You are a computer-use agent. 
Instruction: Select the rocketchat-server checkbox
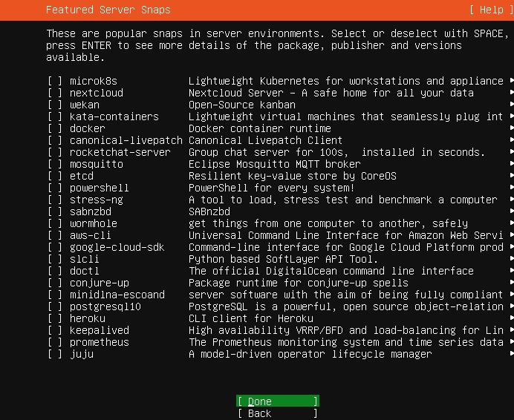pos(55,152)
